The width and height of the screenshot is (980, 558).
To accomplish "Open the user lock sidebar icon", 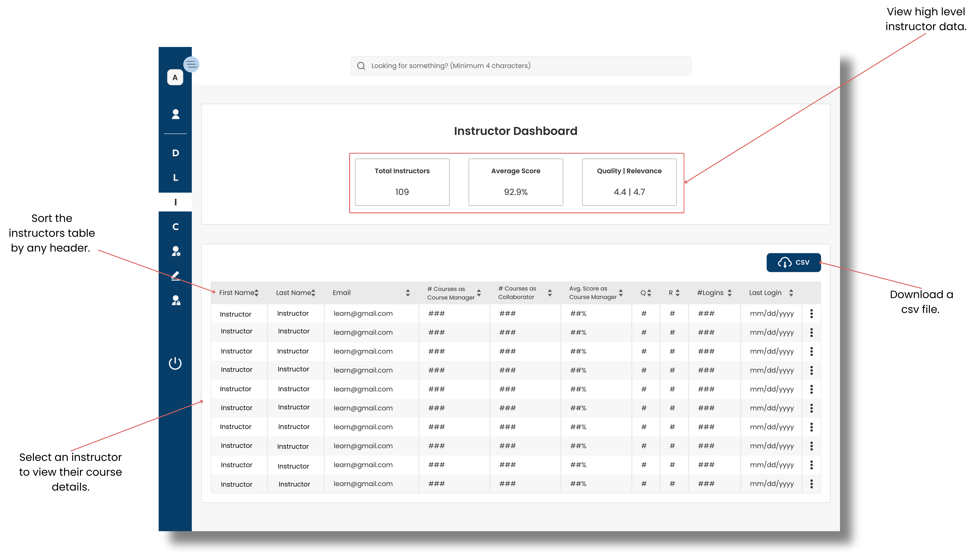I will pos(176,300).
